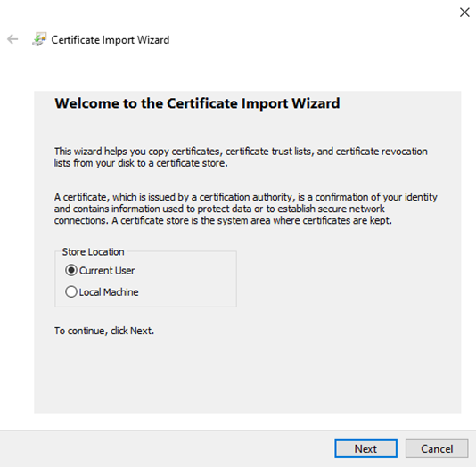Click empty space inside Store Location box
The height and width of the screenshot is (467, 476).
(x=188, y=281)
